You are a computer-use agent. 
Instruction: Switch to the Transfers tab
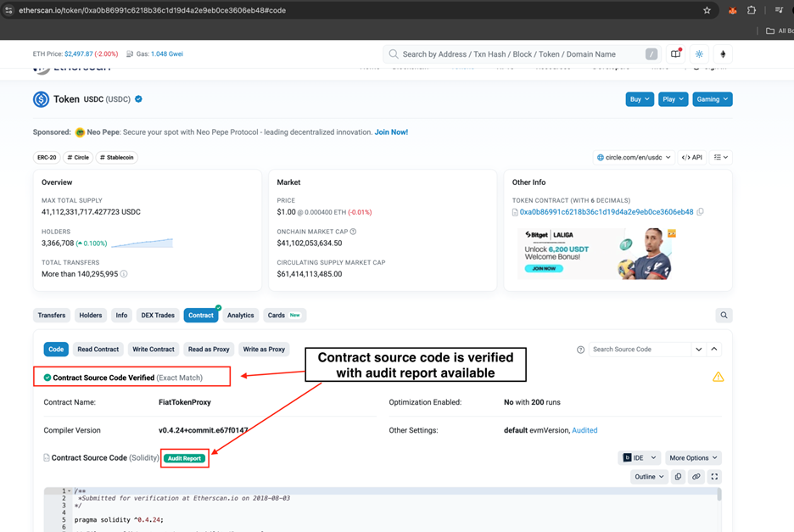(x=52, y=315)
